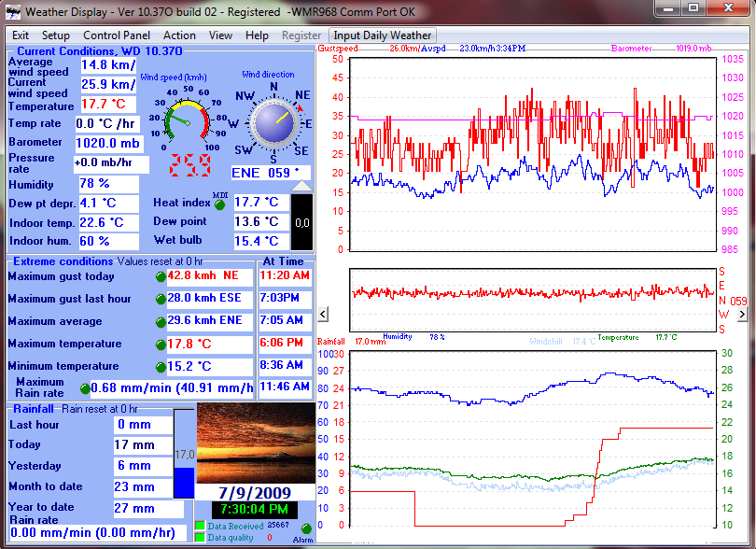Click the Alarm indicator light
Image resolution: width=756 pixels, height=549 pixels.
304,529
